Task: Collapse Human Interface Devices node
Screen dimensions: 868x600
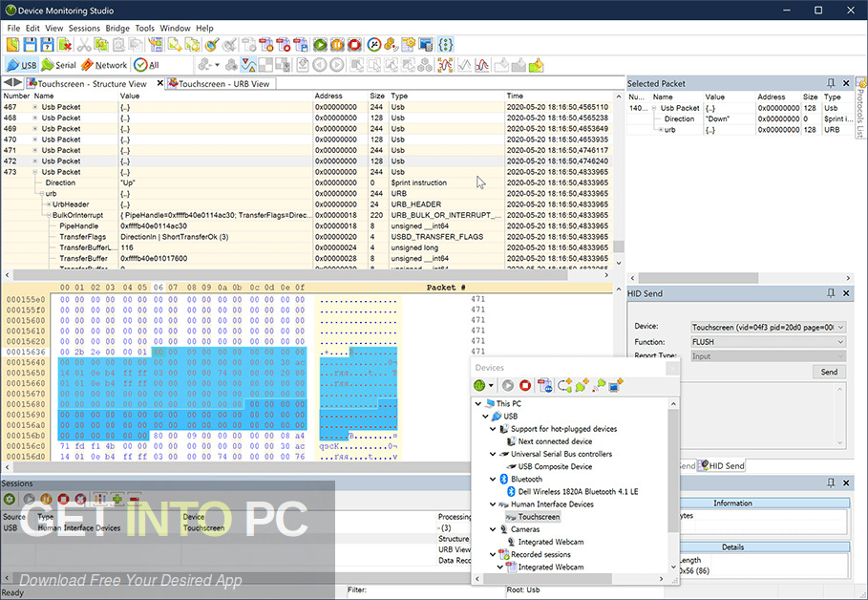Action: click(493, 504)
